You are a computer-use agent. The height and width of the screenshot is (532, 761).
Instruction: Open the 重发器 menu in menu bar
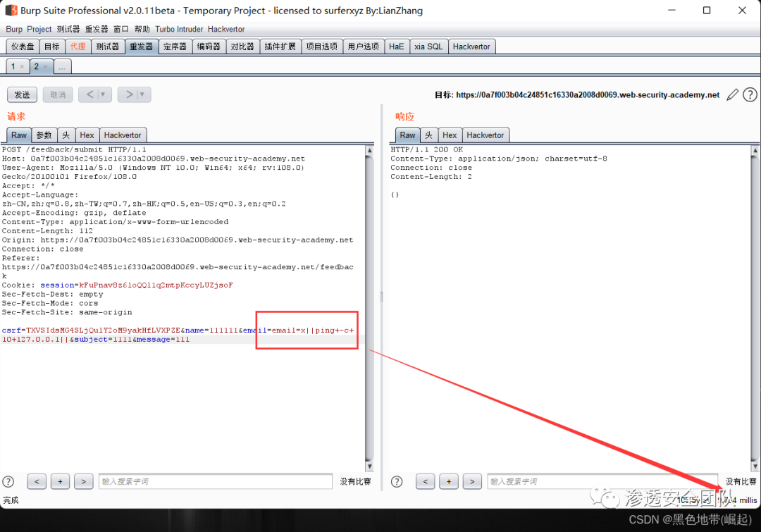(x=97, y=29)
